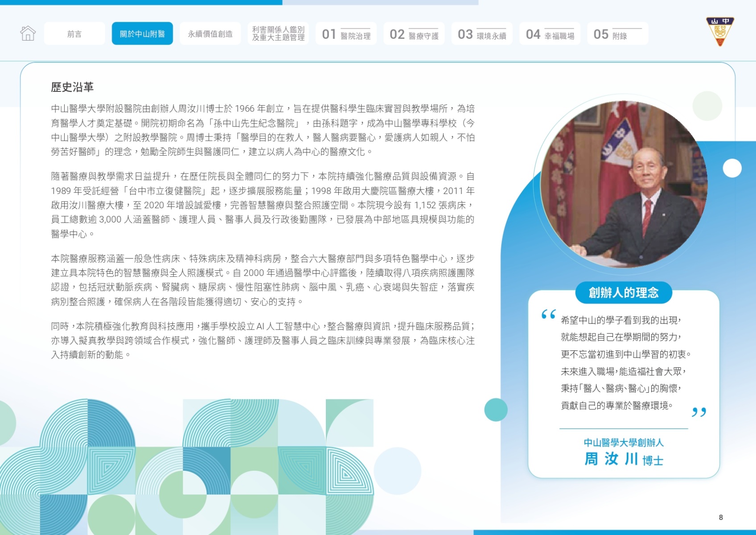Select the 關於中山附醫 tab
The height and width of the screenshot is (535, 756).
point(142,33)
